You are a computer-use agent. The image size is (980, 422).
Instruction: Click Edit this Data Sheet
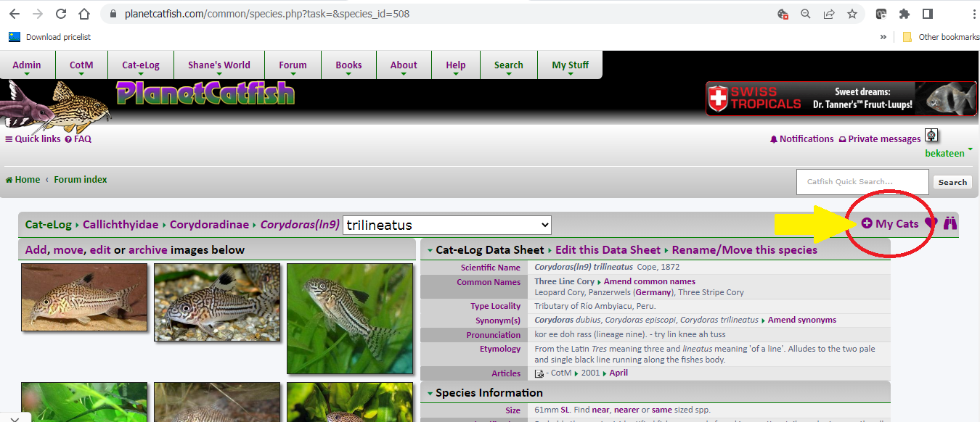[x=608, y=250]
